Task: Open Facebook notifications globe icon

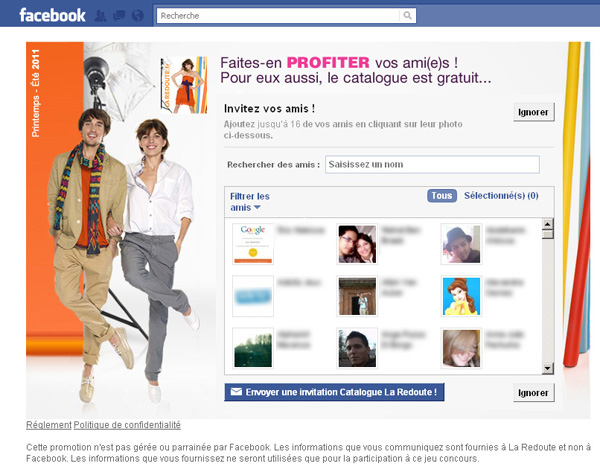Action: [x=138, y=16]
